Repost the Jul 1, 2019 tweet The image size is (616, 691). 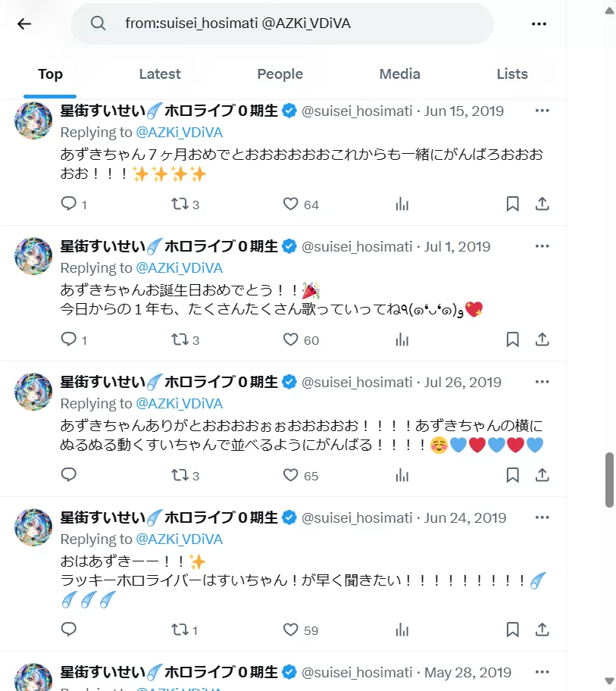click(180, 339)
